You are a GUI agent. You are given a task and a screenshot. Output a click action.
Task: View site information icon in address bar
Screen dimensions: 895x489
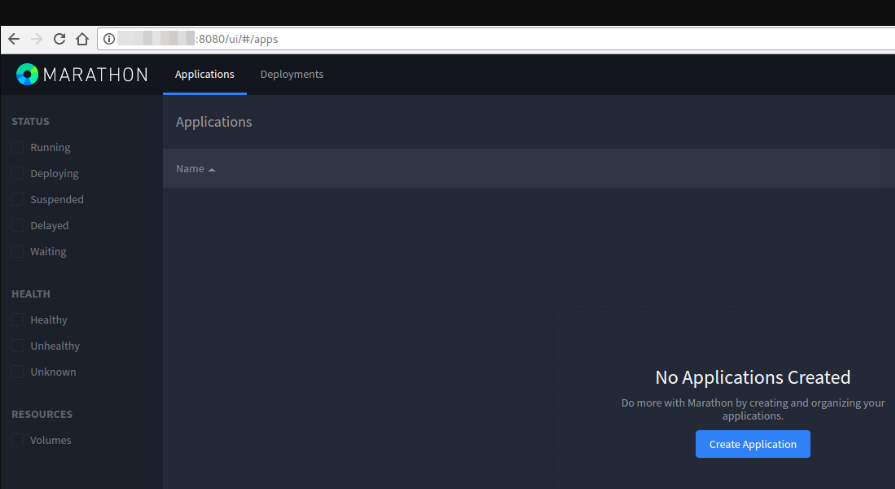108,39
